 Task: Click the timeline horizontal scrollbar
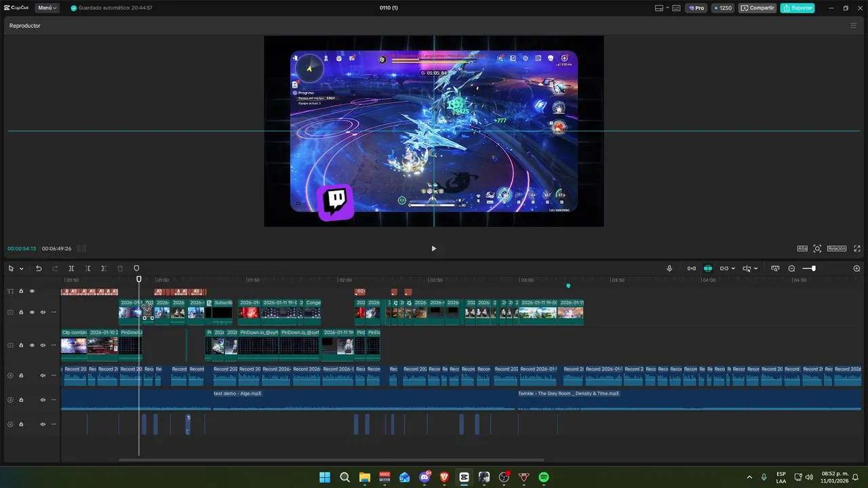click(x=331, y=460)
